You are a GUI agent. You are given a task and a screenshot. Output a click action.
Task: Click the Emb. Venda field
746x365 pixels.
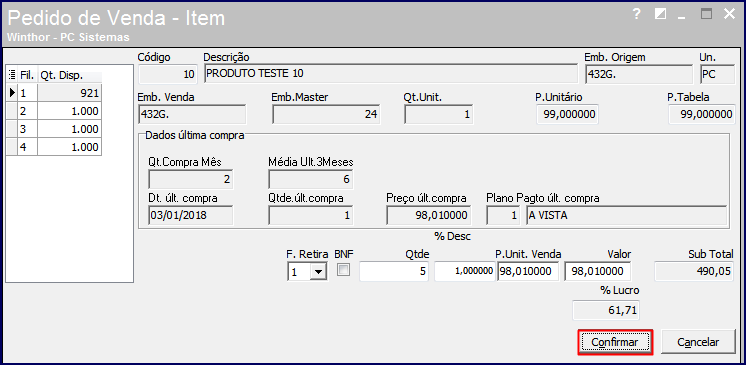[x=192, y=114]
